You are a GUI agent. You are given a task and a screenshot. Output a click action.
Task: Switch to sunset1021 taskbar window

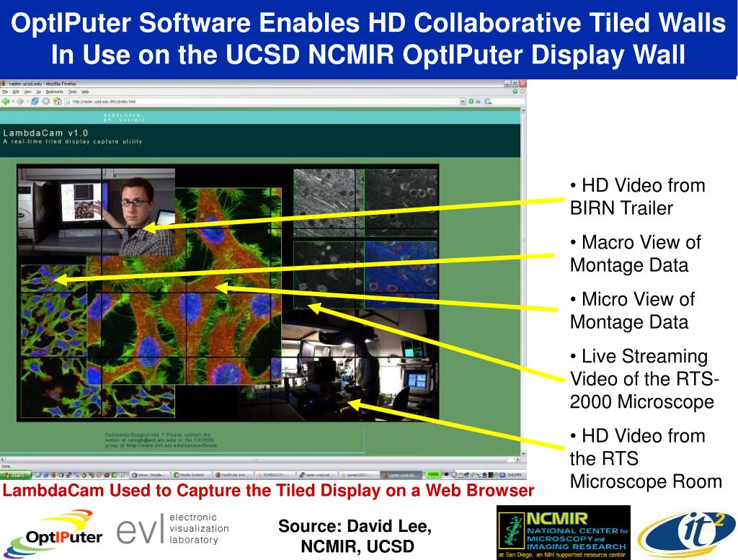(359, 475)
